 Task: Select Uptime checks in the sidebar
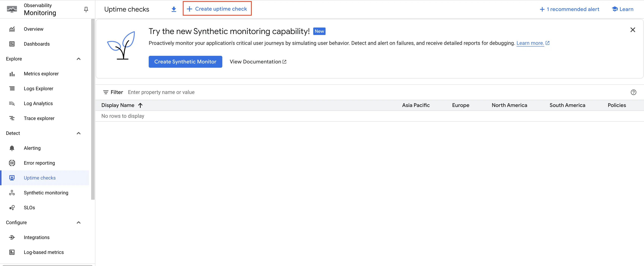(x=45, y=178)
